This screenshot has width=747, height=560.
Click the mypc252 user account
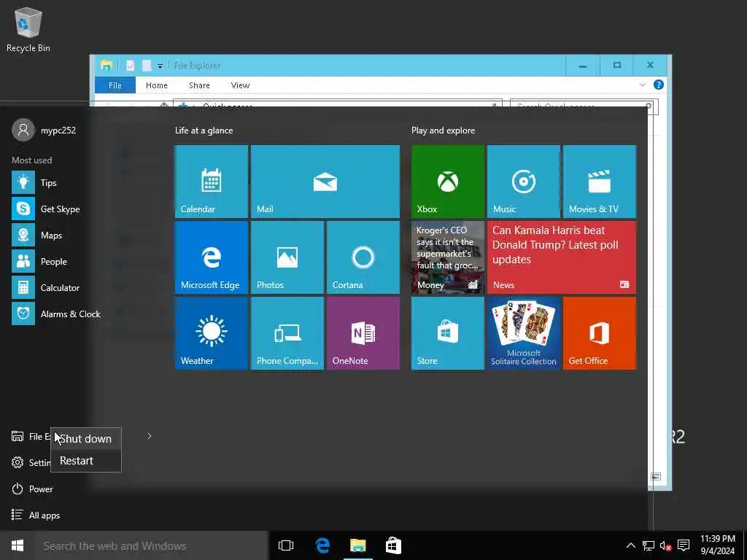point(44,130)
